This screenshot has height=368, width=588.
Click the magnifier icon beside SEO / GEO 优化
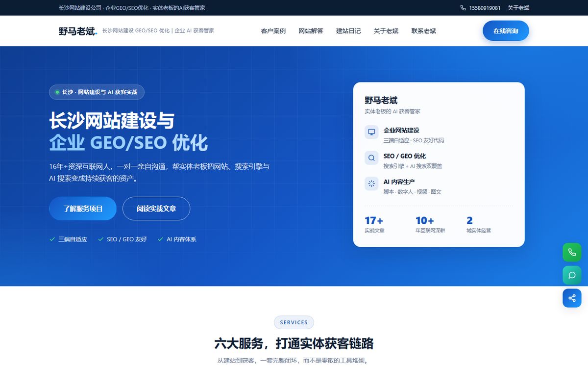371,158
